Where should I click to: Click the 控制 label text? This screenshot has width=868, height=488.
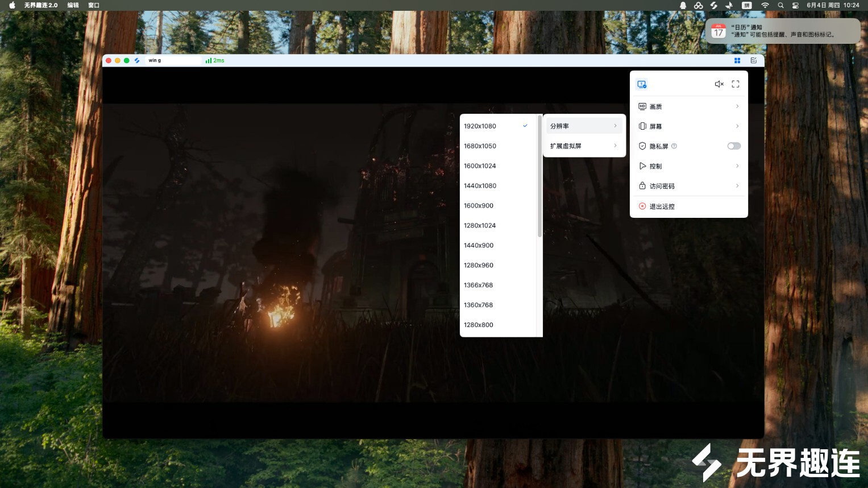point(656,167)
